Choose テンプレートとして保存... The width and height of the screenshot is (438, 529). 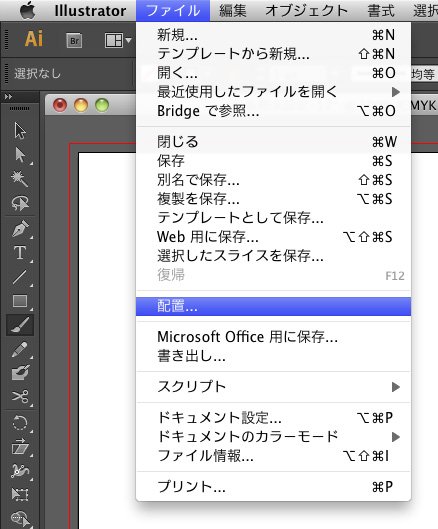click(x=273, y=218)
